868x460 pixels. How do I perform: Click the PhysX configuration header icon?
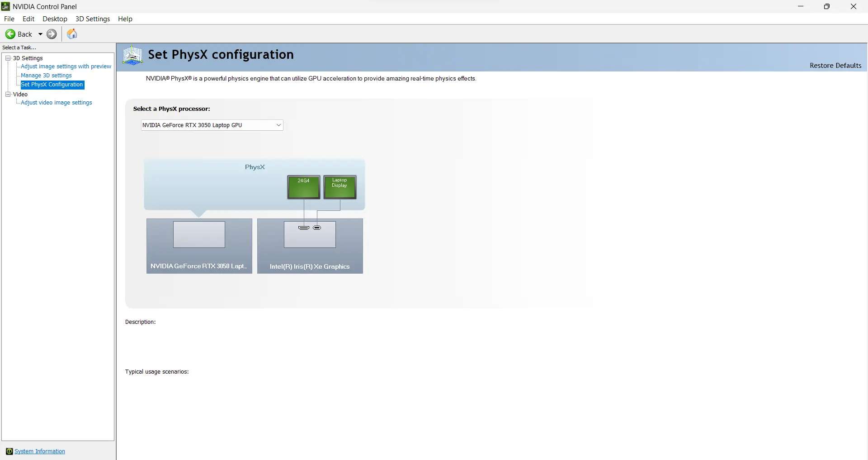(x=133, y=56)
